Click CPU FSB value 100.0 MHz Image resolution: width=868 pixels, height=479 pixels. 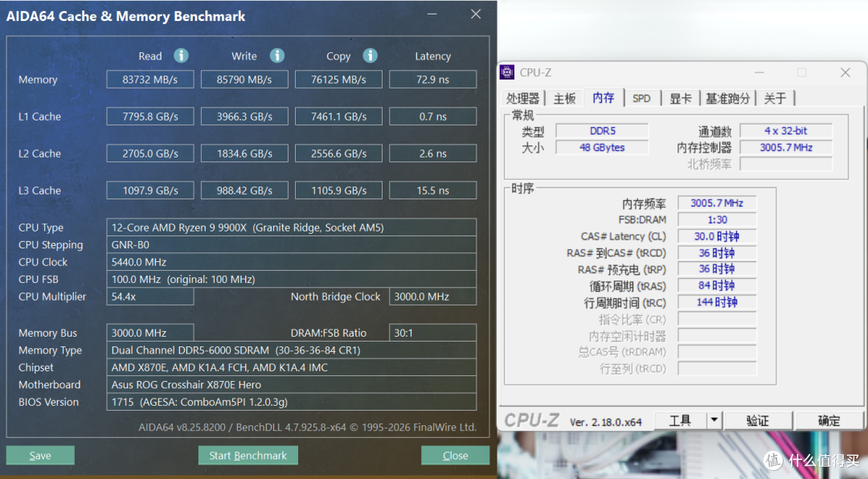point(291,279)
